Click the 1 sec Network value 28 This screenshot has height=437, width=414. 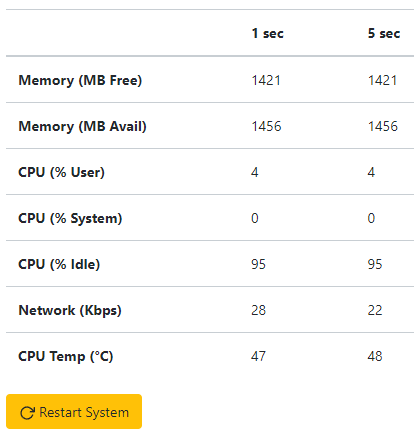click(259, 310)
